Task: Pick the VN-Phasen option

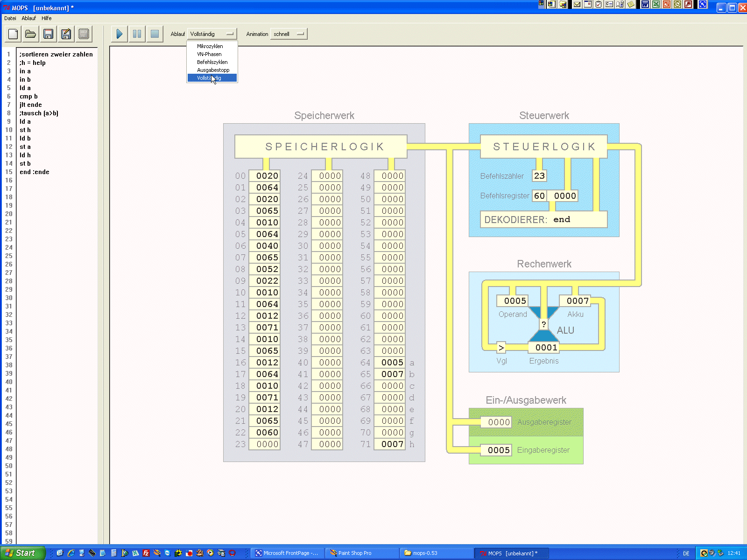Action: (209, 54)
